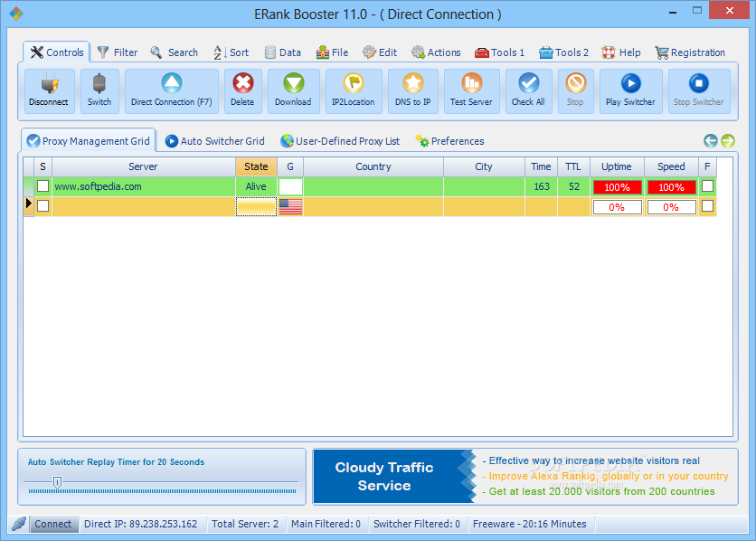
Task: Click the Freeware - 20:16 Minutes status
Action: click(530, 524)
